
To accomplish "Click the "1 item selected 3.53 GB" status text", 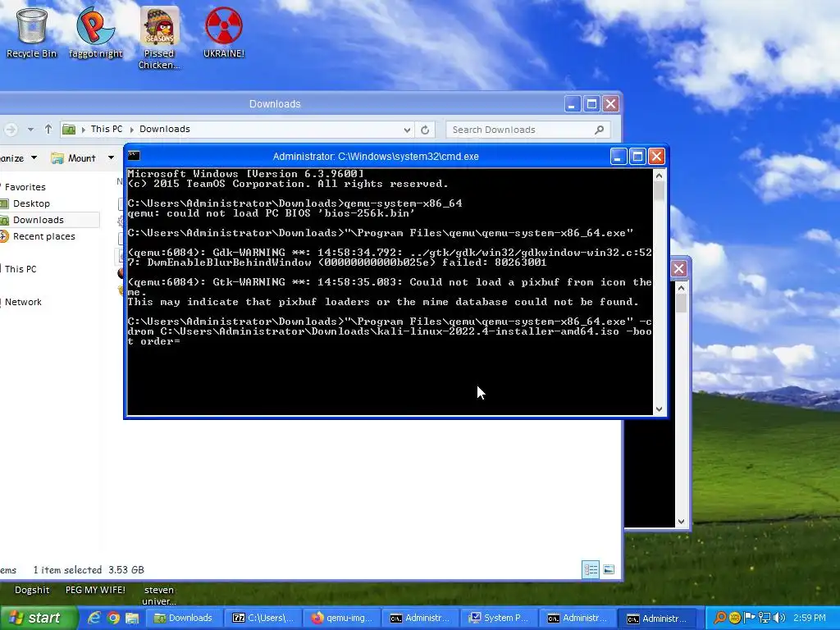I will click(x=89, y=570).
